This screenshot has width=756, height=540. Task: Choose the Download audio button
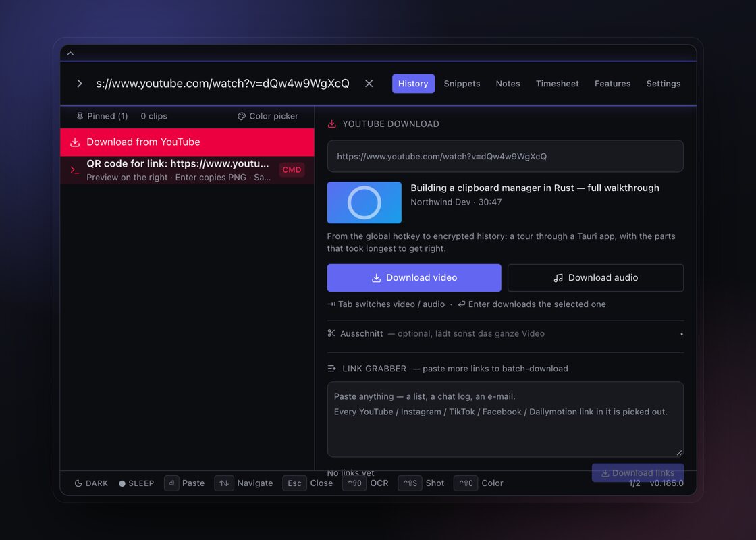[x=595, y=277]
